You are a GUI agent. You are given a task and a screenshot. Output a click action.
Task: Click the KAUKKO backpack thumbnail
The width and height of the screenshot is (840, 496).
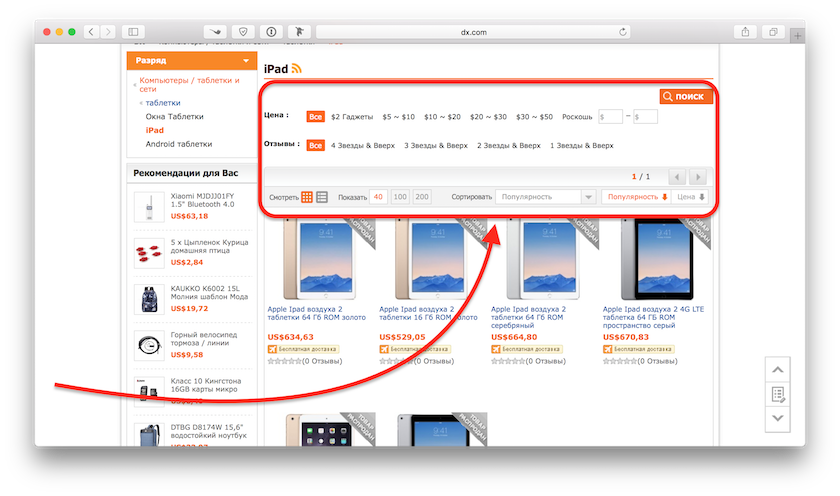149,299
